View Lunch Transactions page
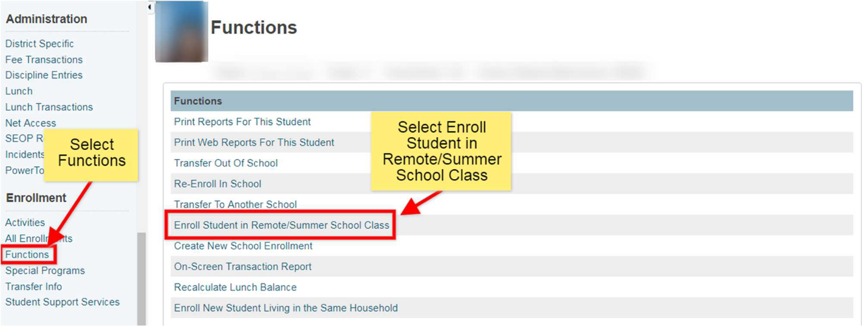Viewport: 868px width, 326px height. point(49,107)
